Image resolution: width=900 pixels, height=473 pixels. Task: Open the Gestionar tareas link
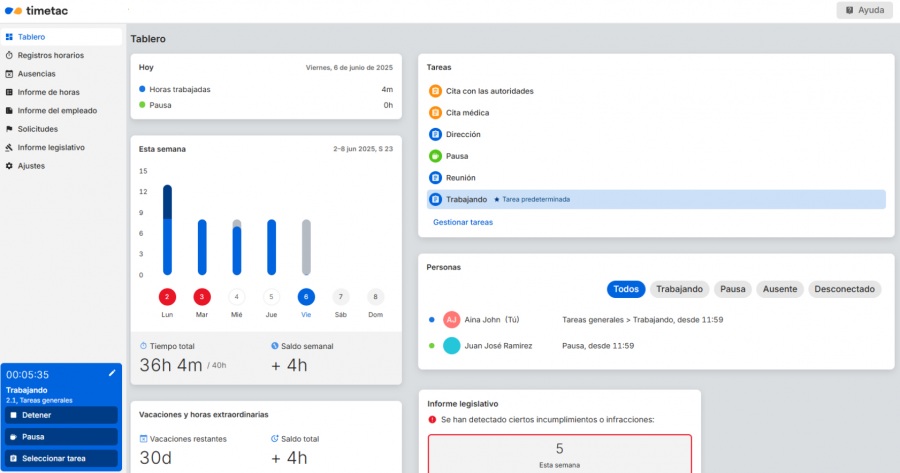click(463, 222)
